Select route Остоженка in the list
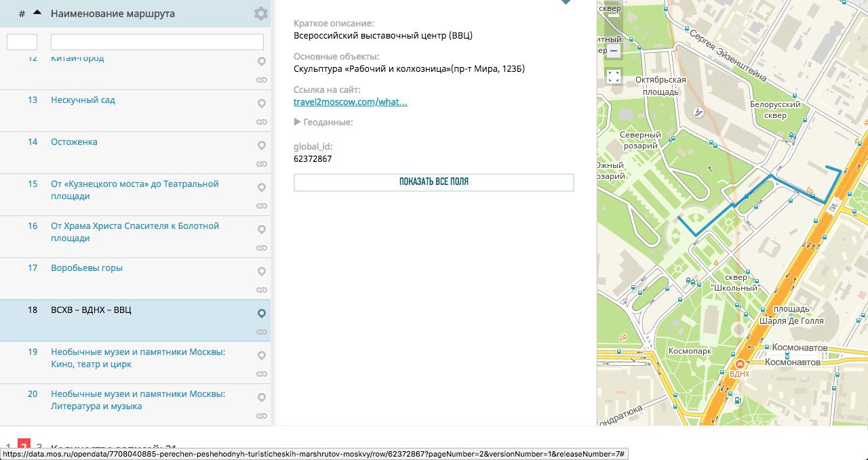This screenshot has height=460, width=868. tap(74, 142)
